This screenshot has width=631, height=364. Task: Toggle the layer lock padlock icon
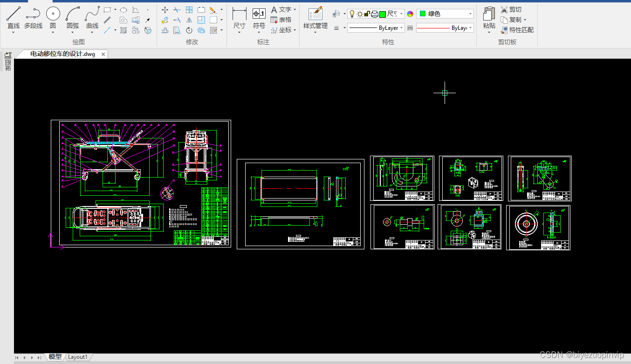tap(367, 14)
